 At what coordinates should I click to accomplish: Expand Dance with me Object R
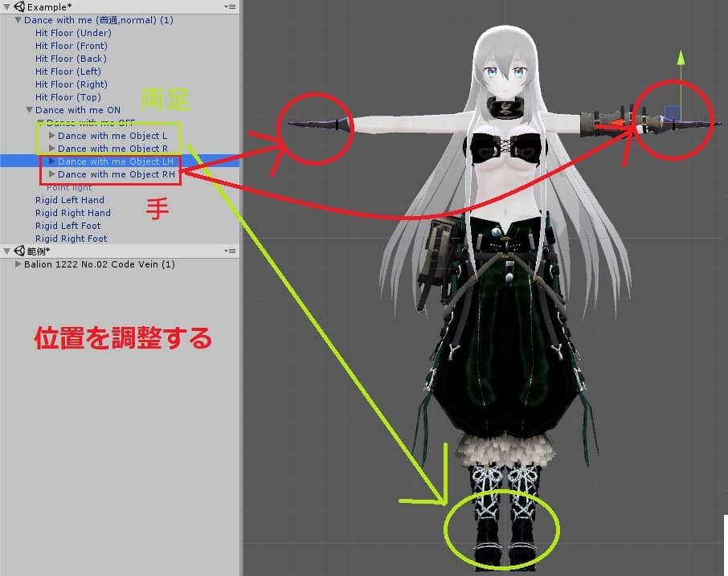(51, 149)
